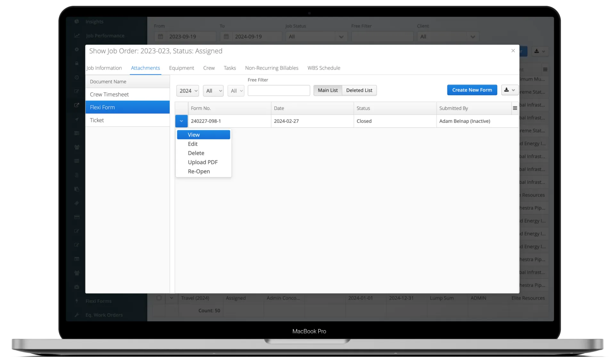Click form number 240227-098-1 cell

[229, 121]
